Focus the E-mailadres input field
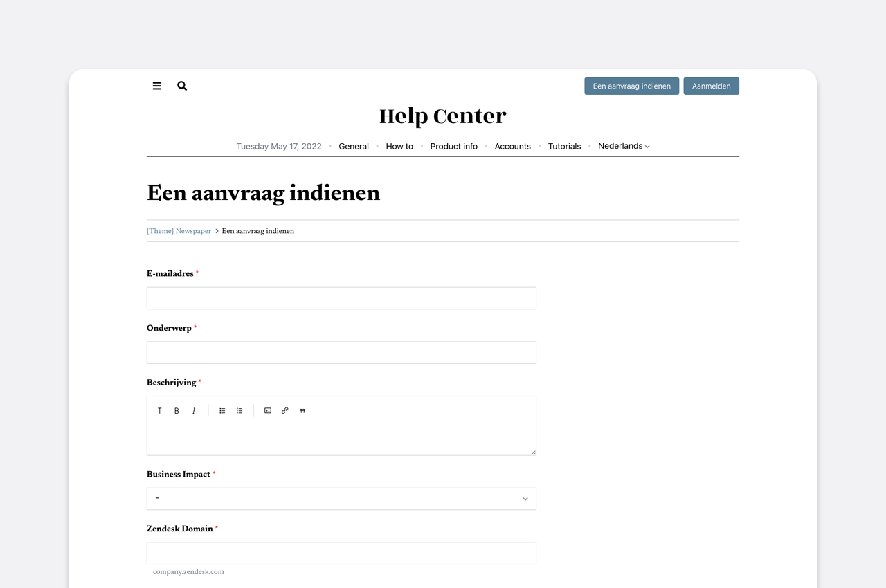 (341, 298)
